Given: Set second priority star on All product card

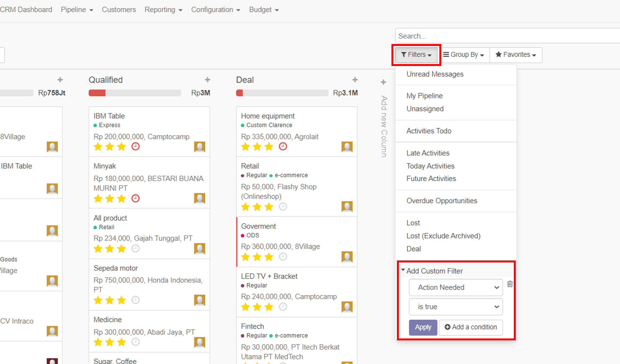Looking at the screenshot, I should tap(110, 248).
